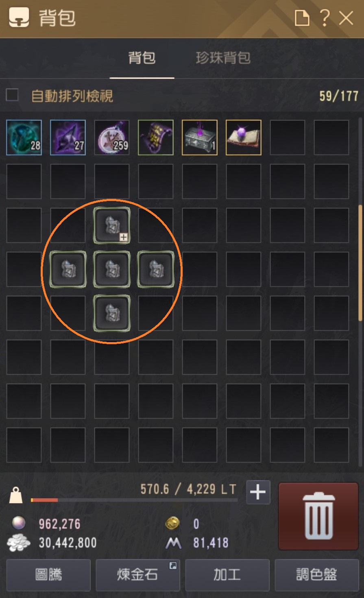Click the center stone item in the cross
Viewport: 364px width, 598px height.
(112, 269)
